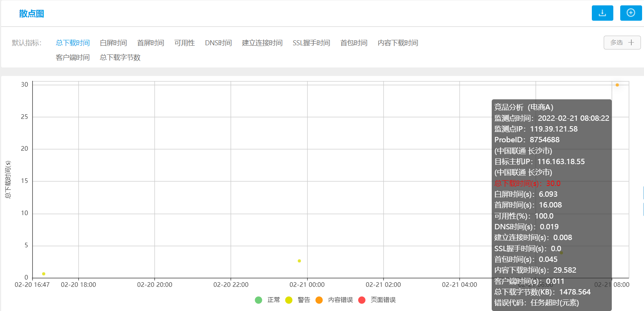Select the 建立连接时间 metric
The image size is (644, 311).
(262, 43)
